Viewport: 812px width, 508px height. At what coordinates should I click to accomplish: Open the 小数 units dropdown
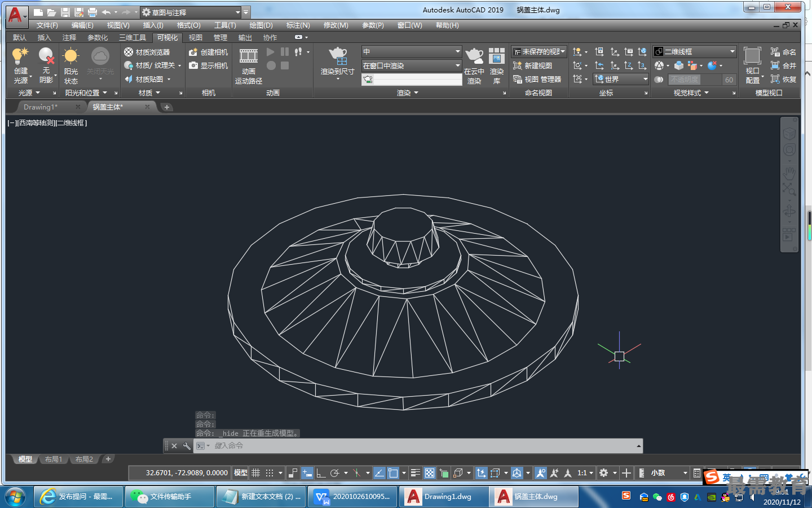click(669, 473)
